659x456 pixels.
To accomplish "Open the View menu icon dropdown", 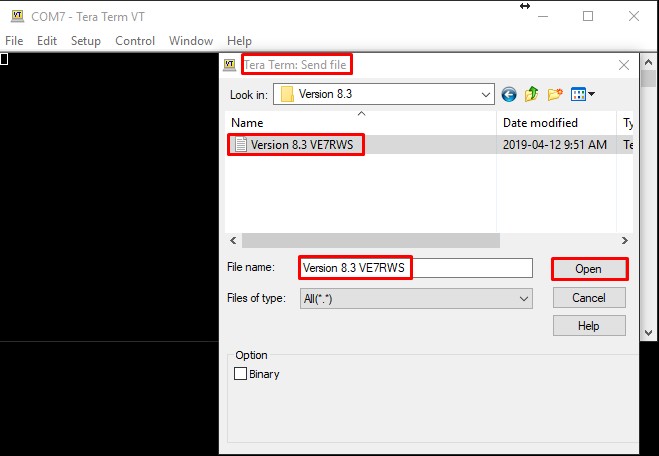I will 583,94.
